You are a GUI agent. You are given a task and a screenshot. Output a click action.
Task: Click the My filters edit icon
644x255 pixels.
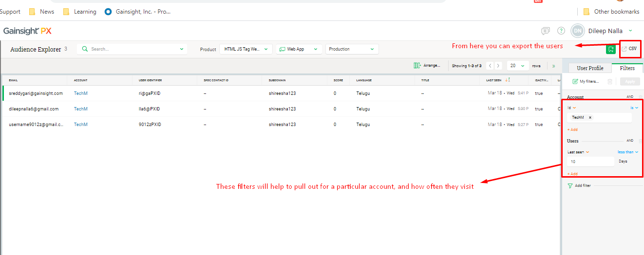[575, 81]
